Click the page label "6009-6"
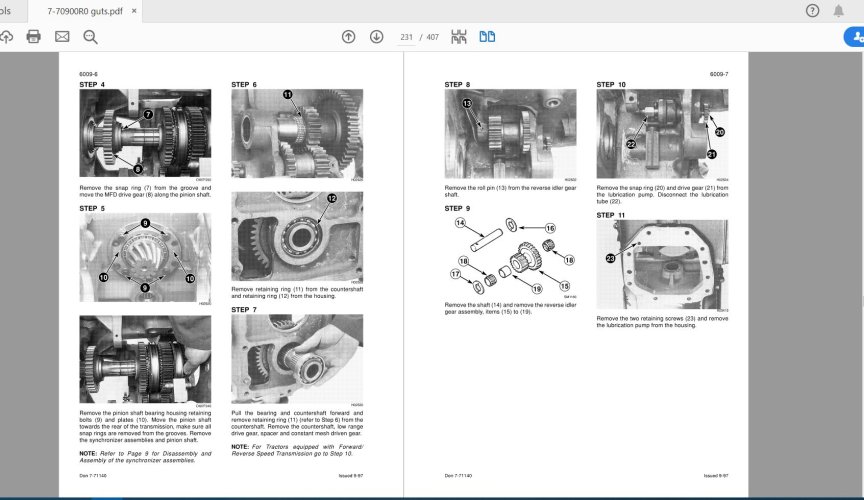 click(x=88, y=74)
